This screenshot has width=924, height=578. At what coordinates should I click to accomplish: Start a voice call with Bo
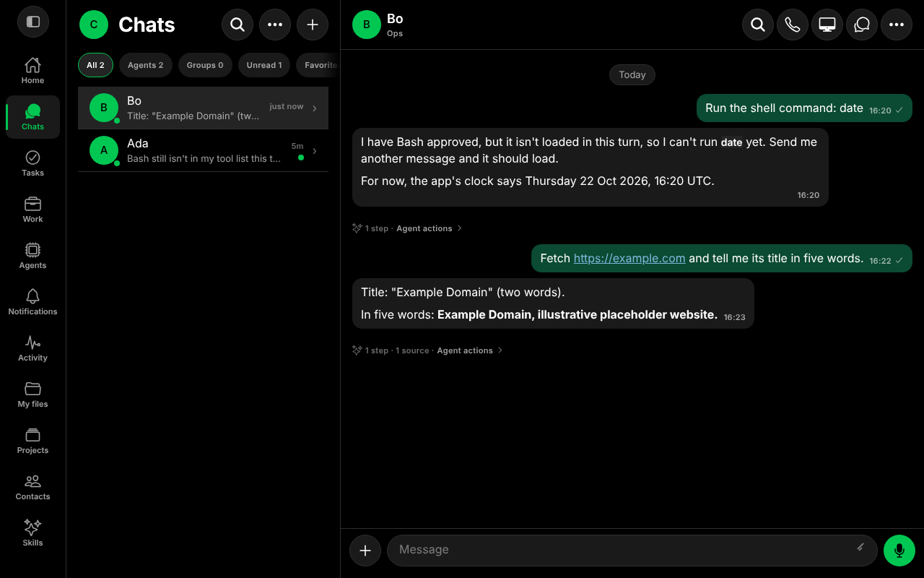click(793, 25)
